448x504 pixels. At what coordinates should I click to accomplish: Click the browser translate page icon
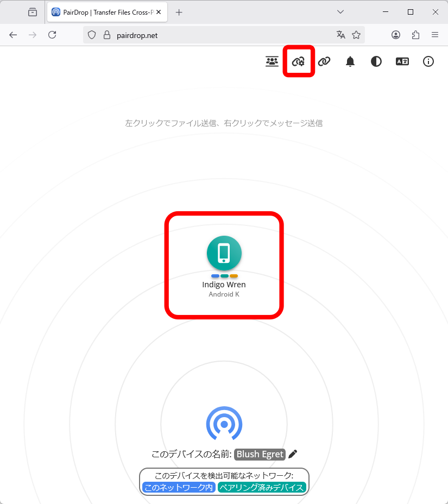coord(340,35)
